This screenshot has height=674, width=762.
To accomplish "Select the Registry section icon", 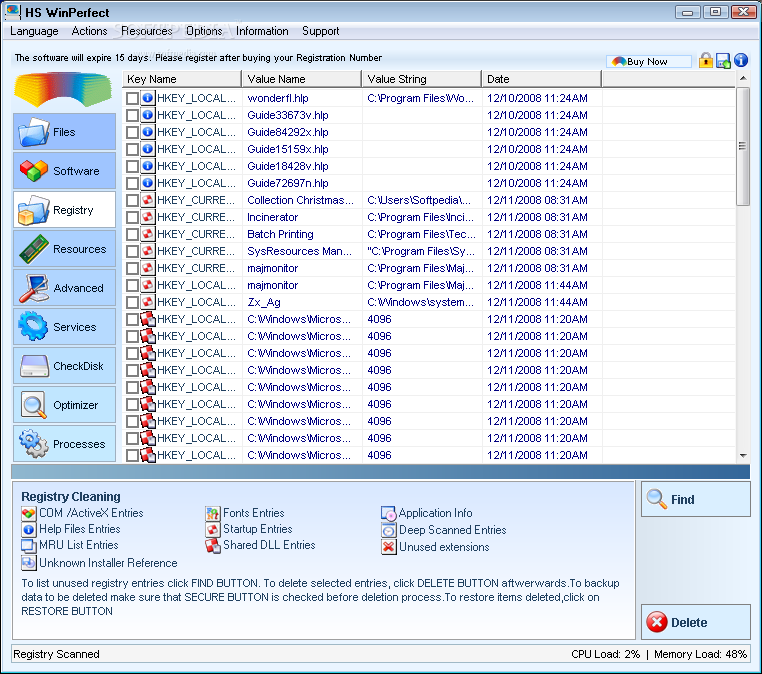I will point(34,210).
